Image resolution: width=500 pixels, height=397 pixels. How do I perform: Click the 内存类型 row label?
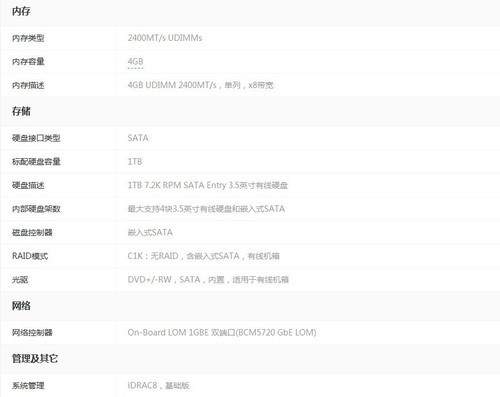click(x=28, y=38)
